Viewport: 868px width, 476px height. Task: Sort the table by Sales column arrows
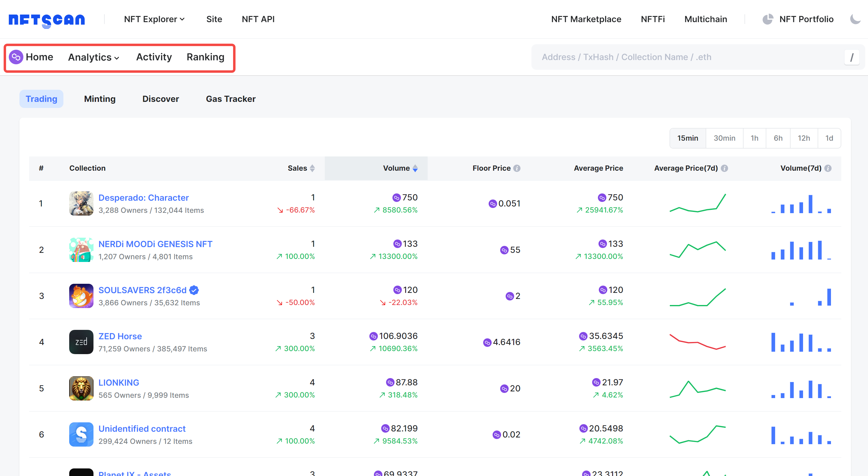(312, 168)
